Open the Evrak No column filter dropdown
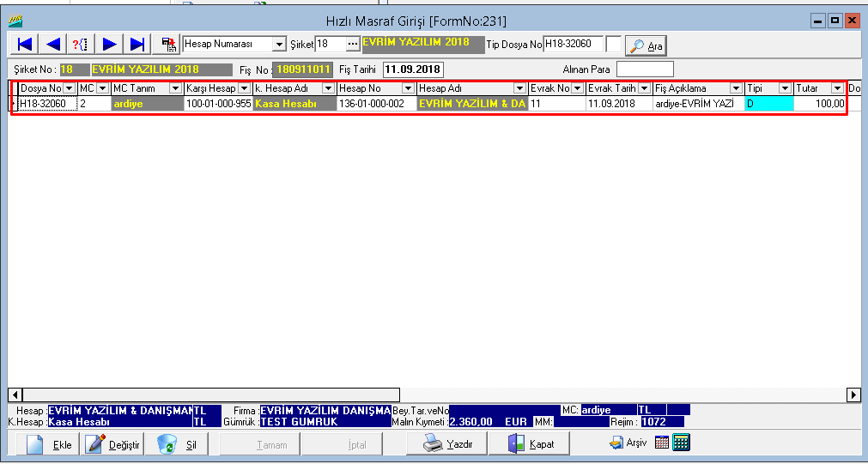Screen dimensions: 868x464 coord(577,88)
